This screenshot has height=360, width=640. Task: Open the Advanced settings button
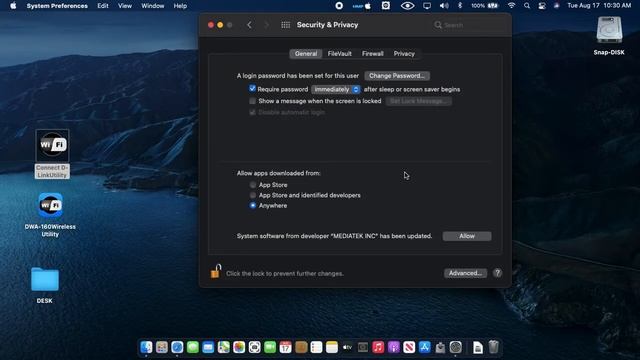[465, 273]
